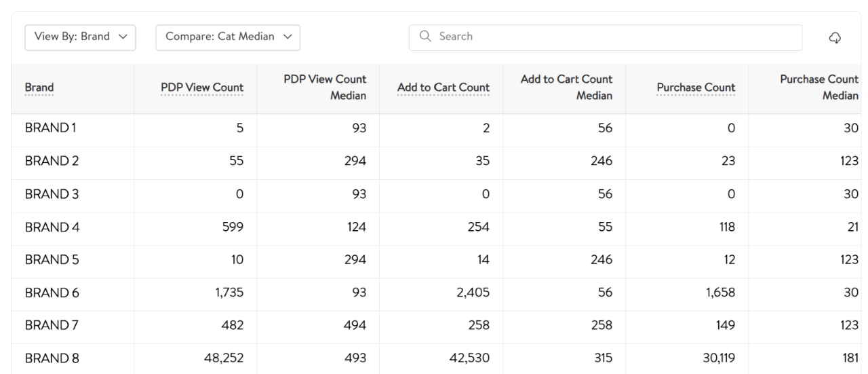
Task: Open the View By: Brand dropdown
Action: click(x=80, y=37)
